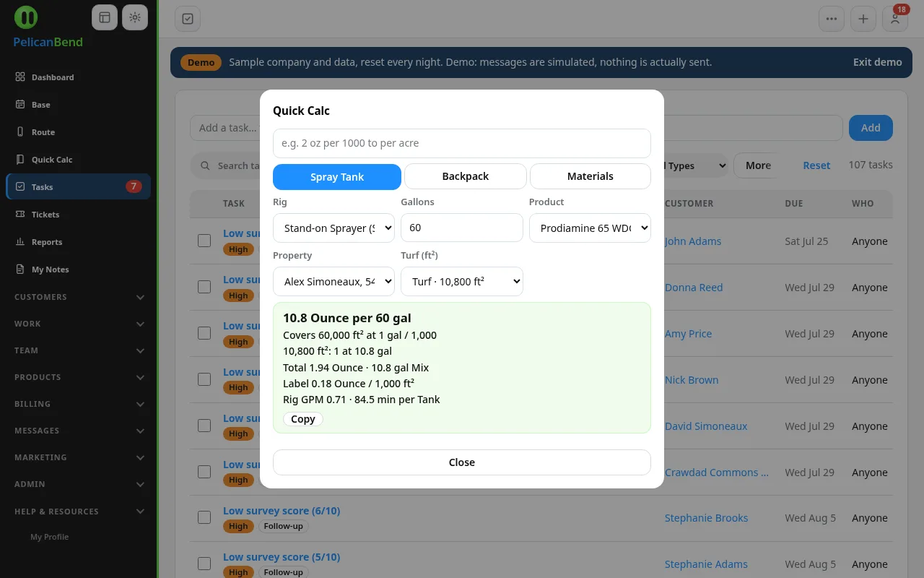Tick the checkbox for David Simoneaux task
The width and height of the screenshot is (924, 578).
204,426
